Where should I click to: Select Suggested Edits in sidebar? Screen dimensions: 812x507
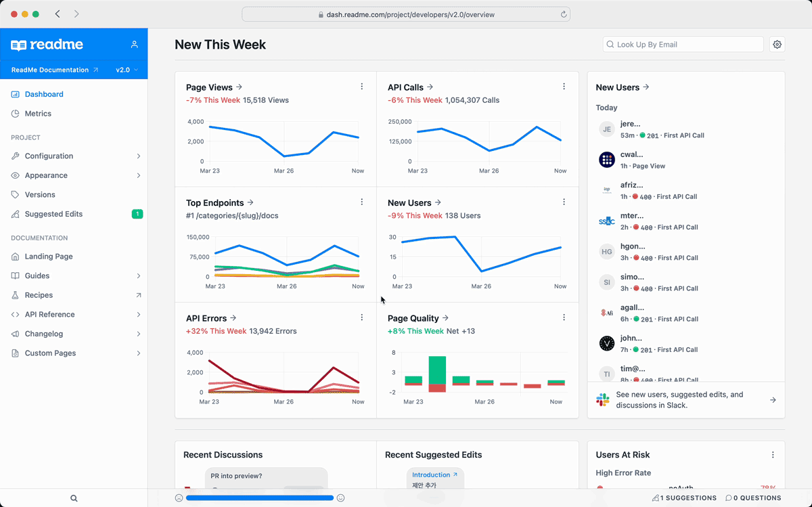53,214
